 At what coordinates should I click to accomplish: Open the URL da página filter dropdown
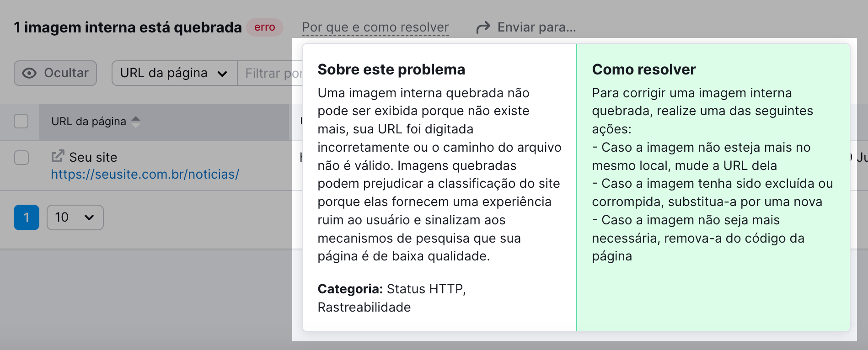pos(174,73)
